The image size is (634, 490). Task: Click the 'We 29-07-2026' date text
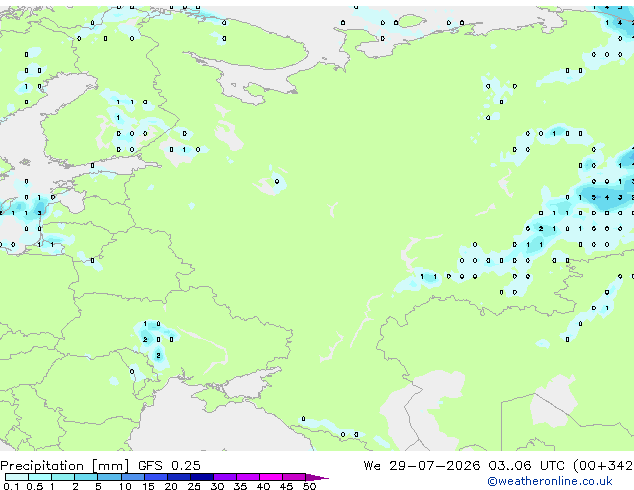pos(422,466)
